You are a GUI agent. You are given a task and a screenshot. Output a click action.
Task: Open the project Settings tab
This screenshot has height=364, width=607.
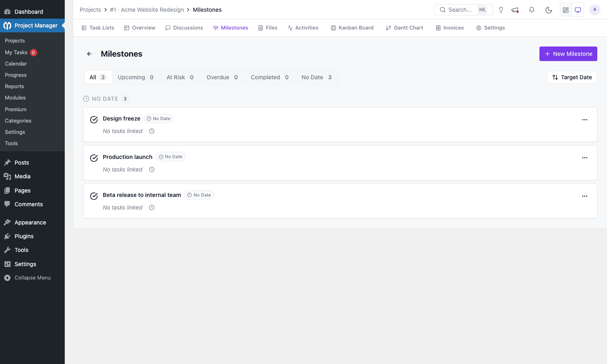pyautogui.click(x=490, y=28)
